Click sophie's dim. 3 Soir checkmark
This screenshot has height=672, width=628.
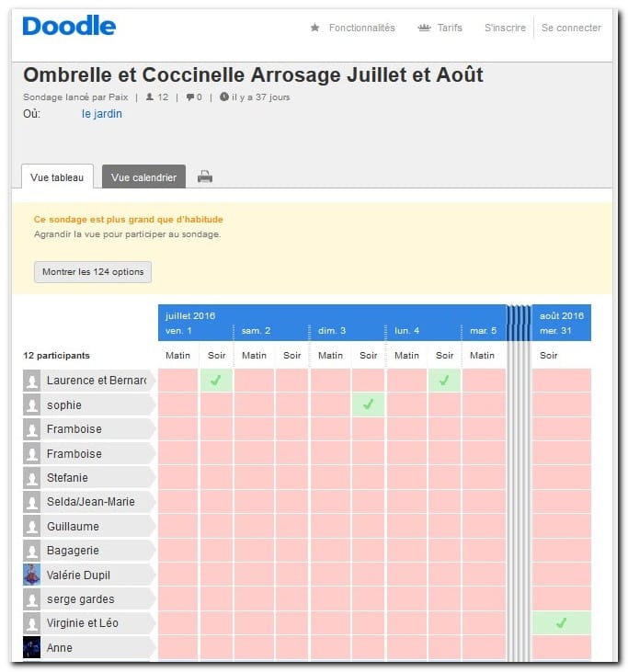point(368,404)
